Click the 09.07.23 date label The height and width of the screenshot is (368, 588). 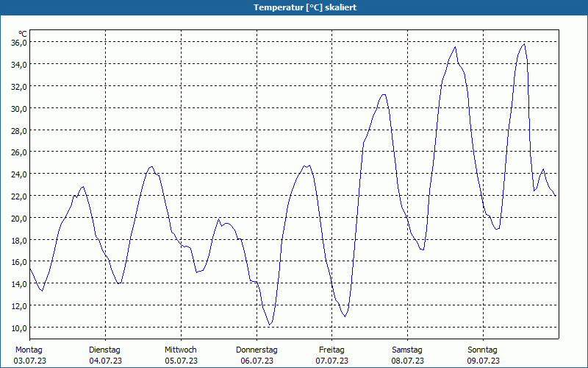483,361
